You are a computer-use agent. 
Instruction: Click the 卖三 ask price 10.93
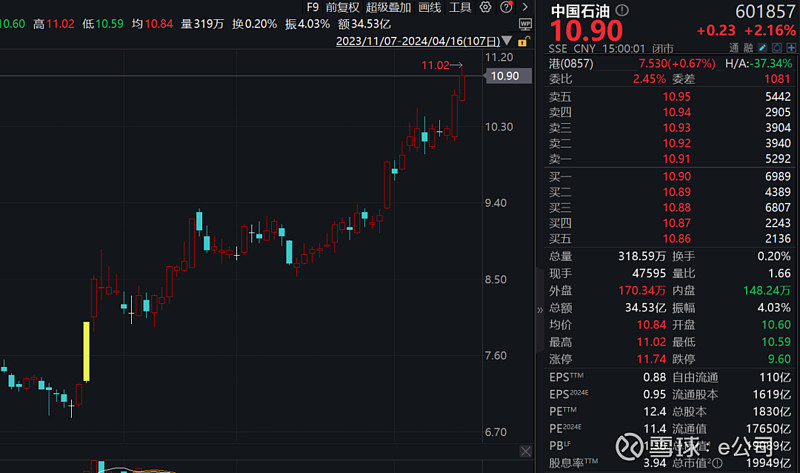[677, 128]
